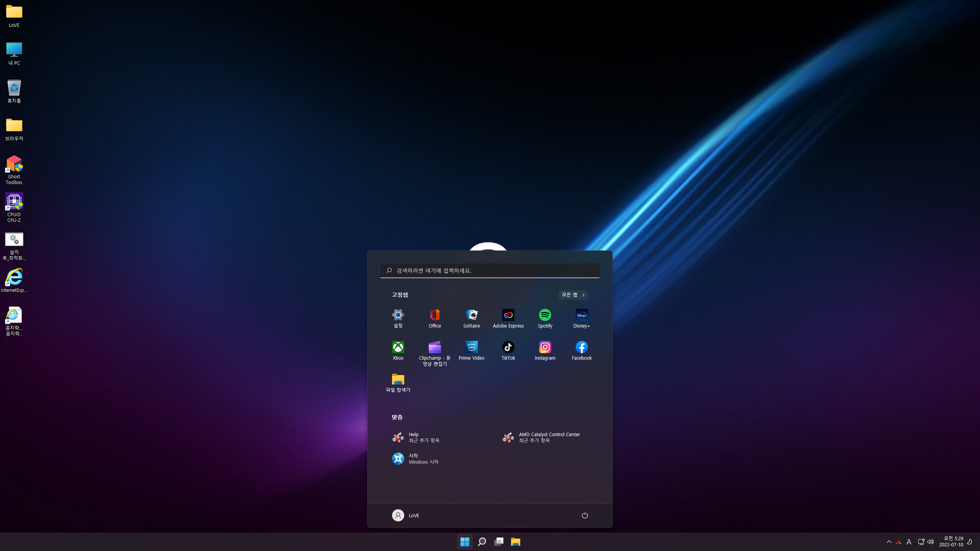Select the 휴지통 recycle bin icon
The width and height of the screenshot is (980, 551).
point(14,91)
